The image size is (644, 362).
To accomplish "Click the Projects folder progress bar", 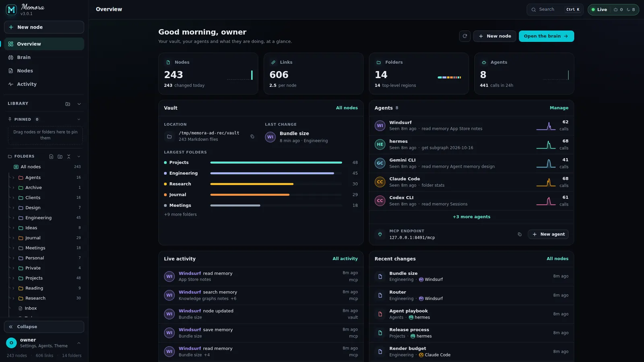I will click(276, 162).
